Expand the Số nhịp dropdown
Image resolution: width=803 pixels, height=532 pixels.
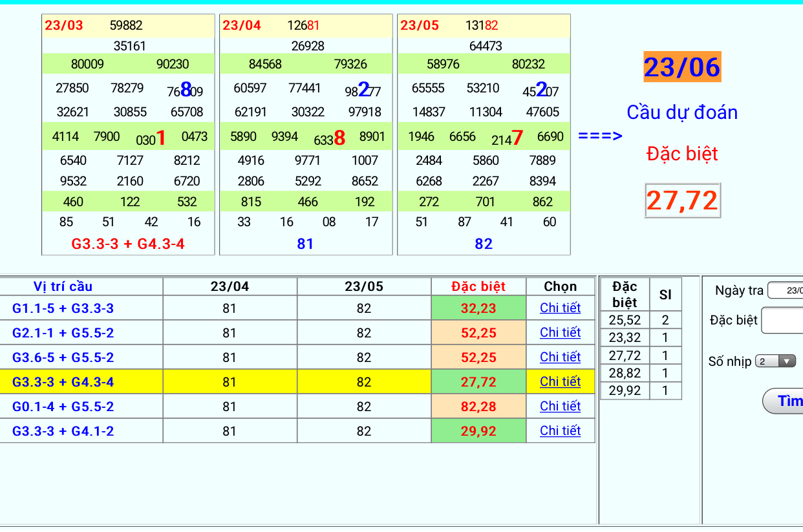click(x=776, y=361)
